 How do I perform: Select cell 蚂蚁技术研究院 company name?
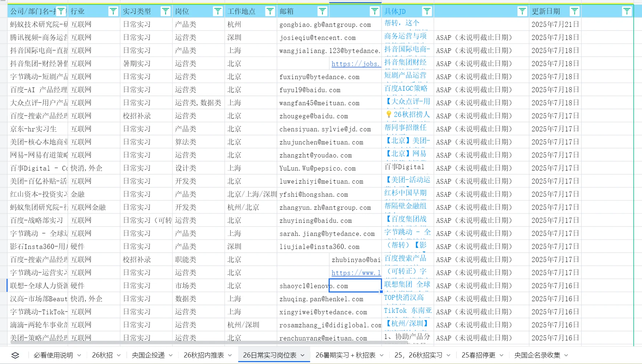tap(37, 25)
